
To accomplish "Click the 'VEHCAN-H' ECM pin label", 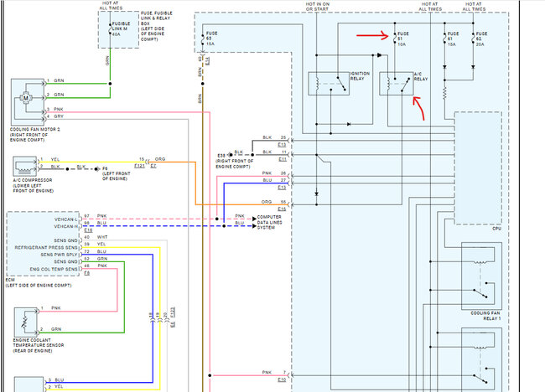I will (x=66, y=226).
